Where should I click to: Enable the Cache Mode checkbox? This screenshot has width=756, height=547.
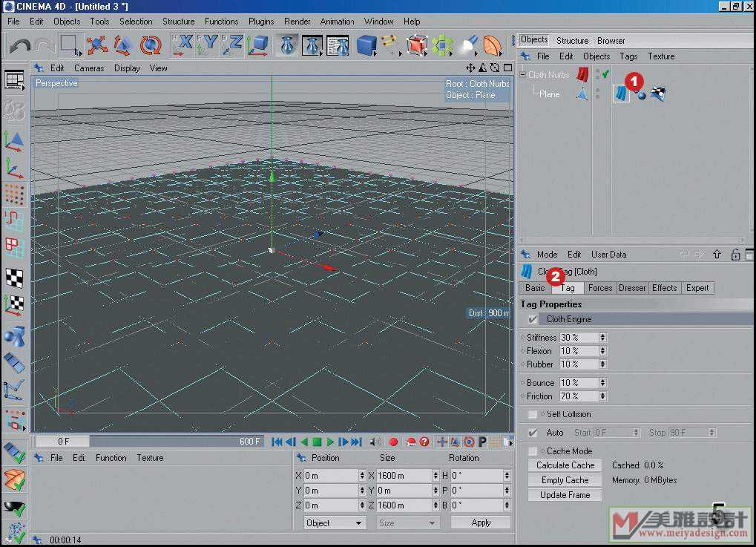tap(533, 451)
